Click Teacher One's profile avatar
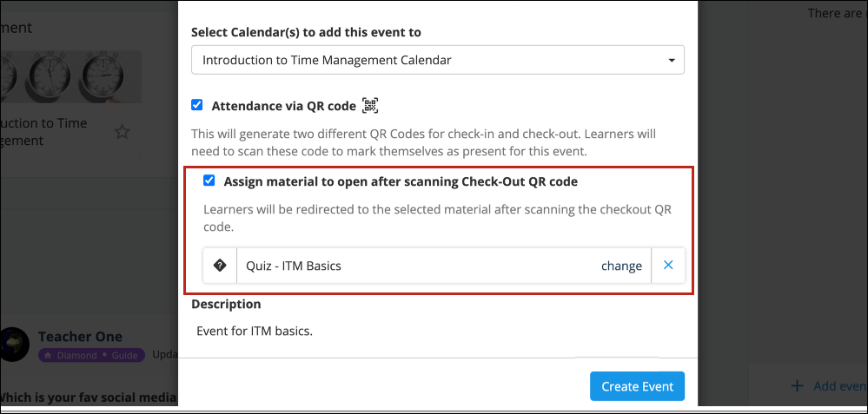868x414 pixels. coord(13,345)
